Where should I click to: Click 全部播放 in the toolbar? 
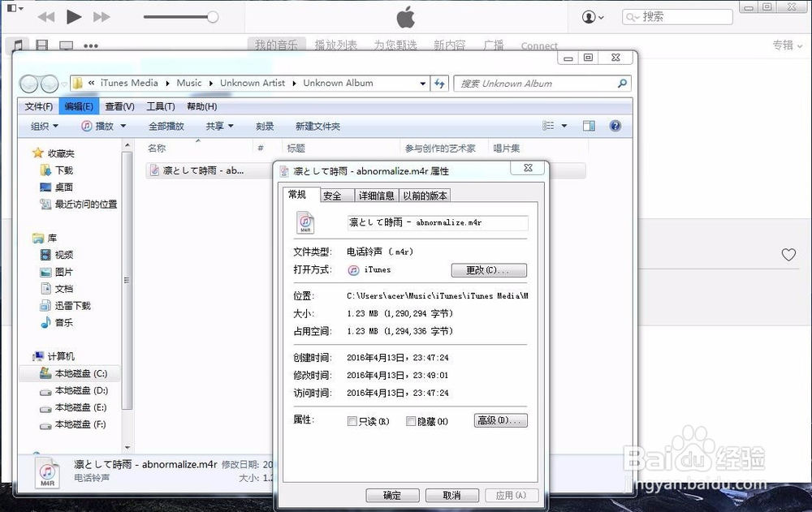[x=166, y=127]
